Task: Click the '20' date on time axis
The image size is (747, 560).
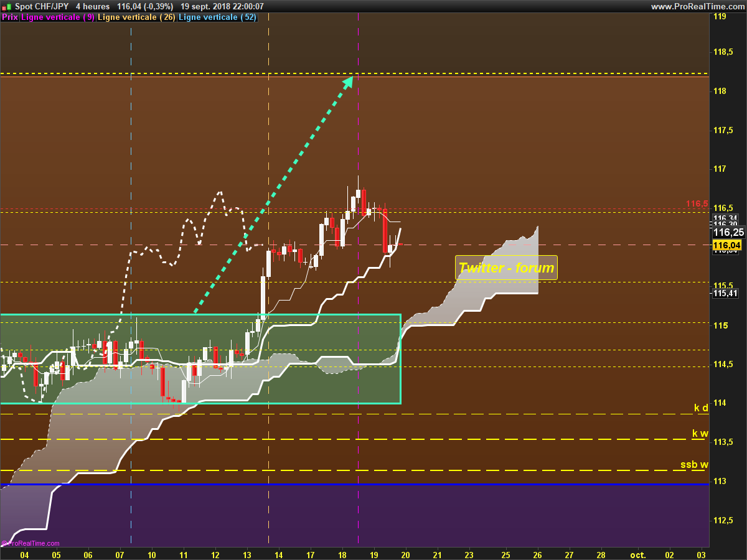Action: point(405,554)
